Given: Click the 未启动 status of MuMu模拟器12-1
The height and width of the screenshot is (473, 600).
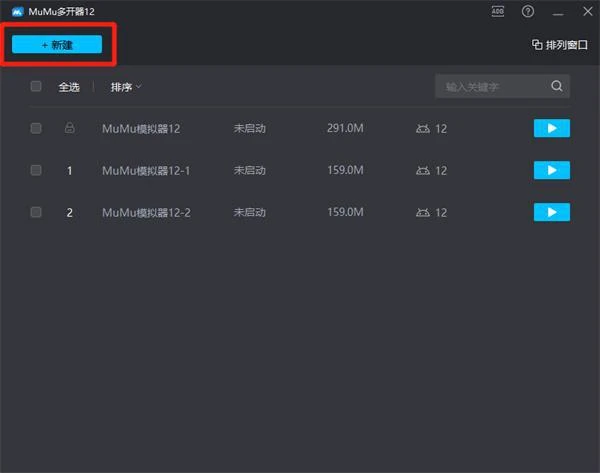Looking at the screenshot, I should [249, 170].
